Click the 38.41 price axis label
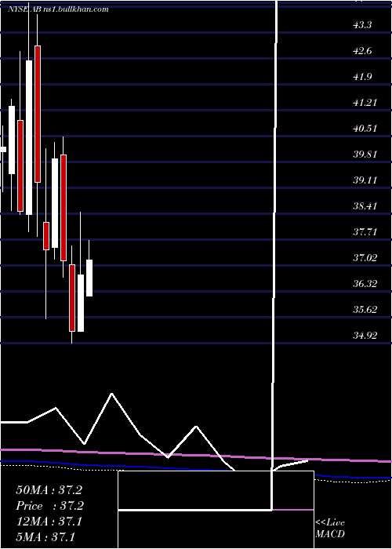Image resolution: width=392 pixels, height=549 pixels. [365, 205]
